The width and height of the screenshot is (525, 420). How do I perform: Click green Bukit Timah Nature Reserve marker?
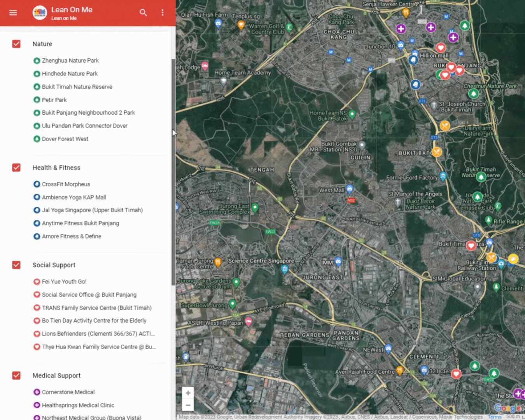(481, 177)
